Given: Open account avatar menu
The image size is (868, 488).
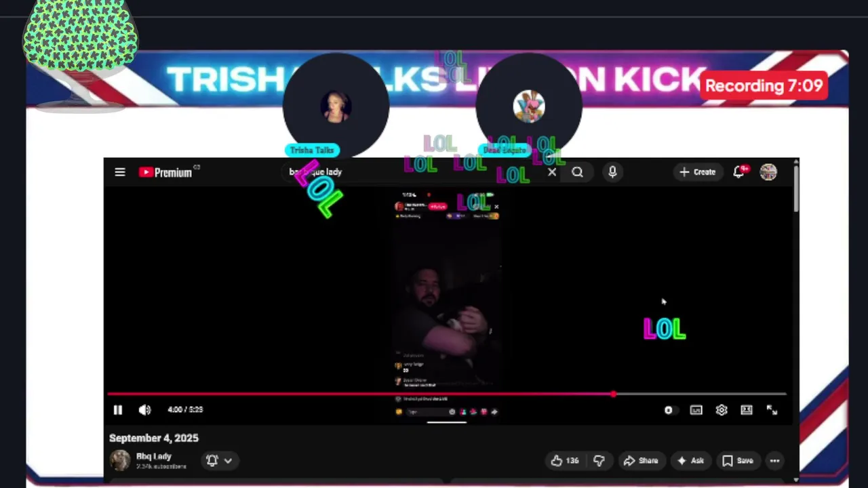Looking at the screenshot, I should pyautogui.click(x=768, y=172).
